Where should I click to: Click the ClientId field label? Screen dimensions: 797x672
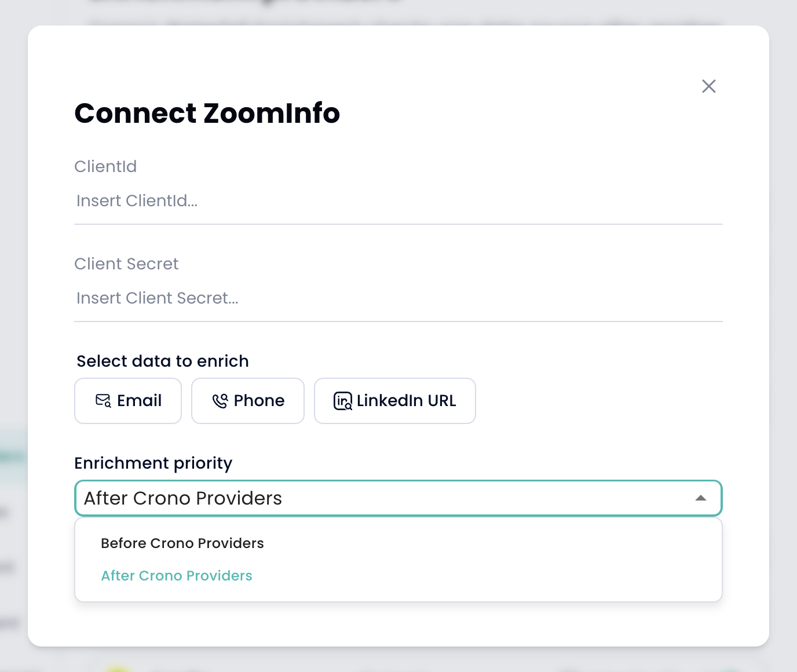click(105, 167)
